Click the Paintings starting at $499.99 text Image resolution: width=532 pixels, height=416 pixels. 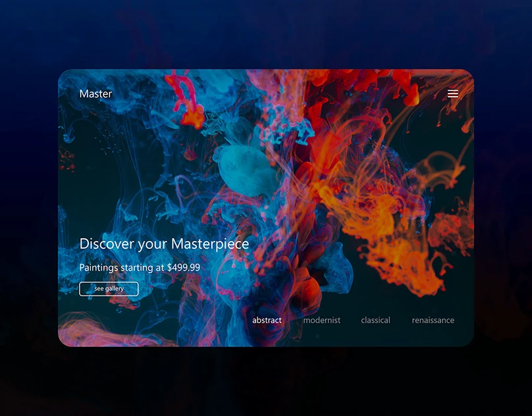click(140, 268)
